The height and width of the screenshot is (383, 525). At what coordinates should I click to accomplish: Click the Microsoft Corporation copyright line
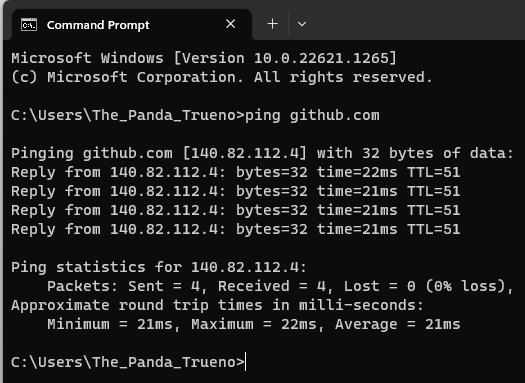pos(222,77)
